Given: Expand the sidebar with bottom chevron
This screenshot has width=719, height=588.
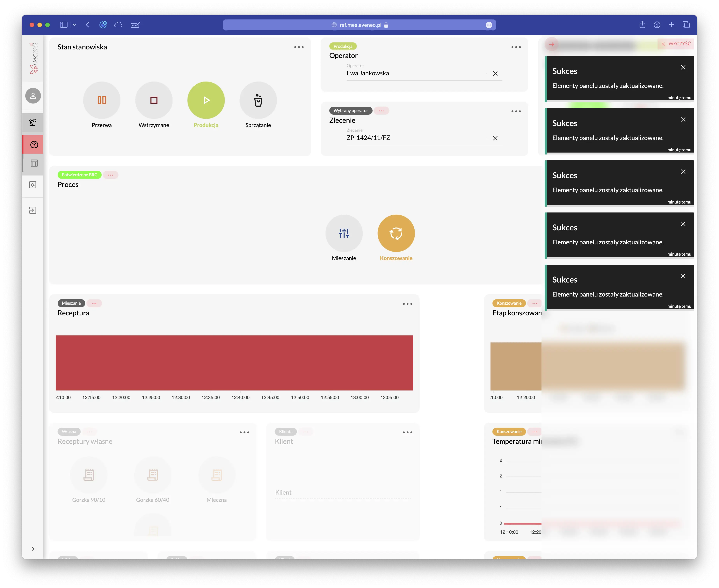Looking at the screenshot, I should click(x=33, y=549).
